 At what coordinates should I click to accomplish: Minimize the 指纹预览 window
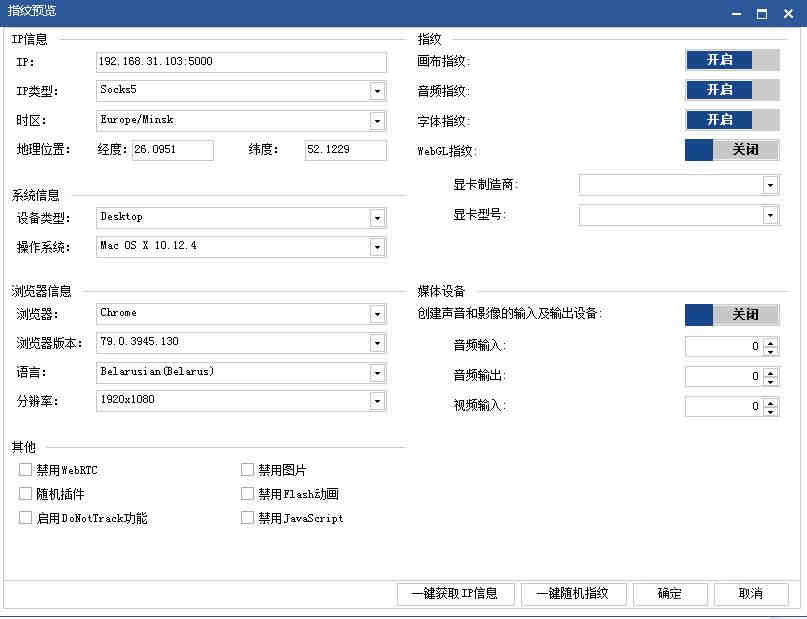[x=737, y=14]
